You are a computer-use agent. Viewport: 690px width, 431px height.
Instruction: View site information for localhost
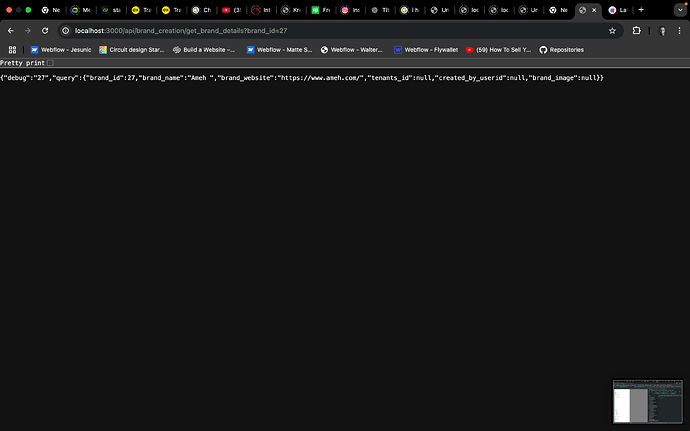(x=66, y=31)
